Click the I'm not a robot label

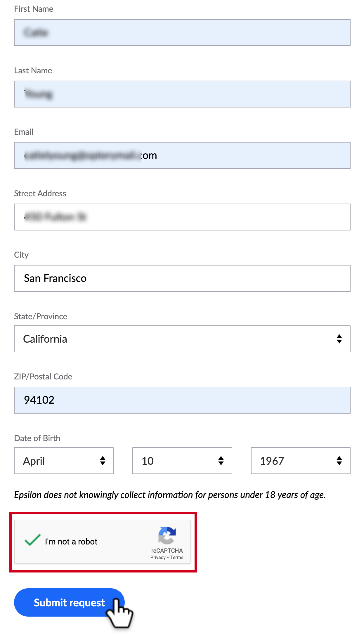point(71,542)
